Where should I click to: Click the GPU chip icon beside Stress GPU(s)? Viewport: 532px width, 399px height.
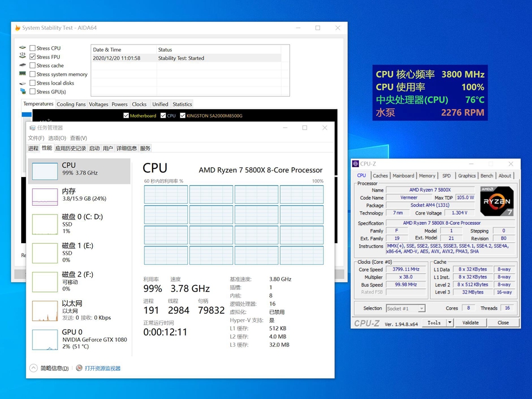point(23,92)
